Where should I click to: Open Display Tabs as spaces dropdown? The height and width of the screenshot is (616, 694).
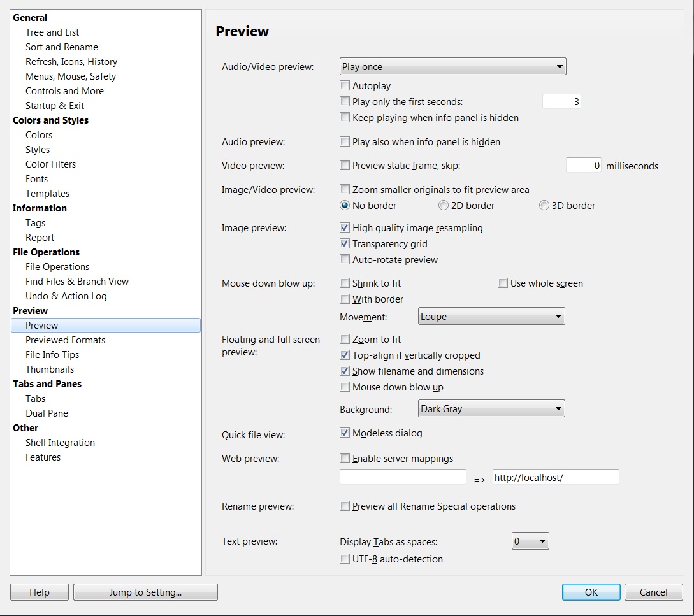[x=530, y=541]
